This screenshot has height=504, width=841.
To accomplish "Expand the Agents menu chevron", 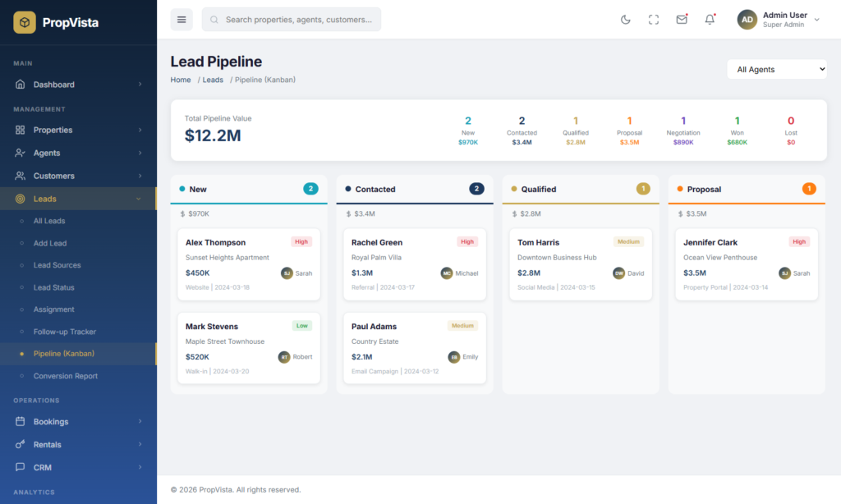I will (140, 153).
